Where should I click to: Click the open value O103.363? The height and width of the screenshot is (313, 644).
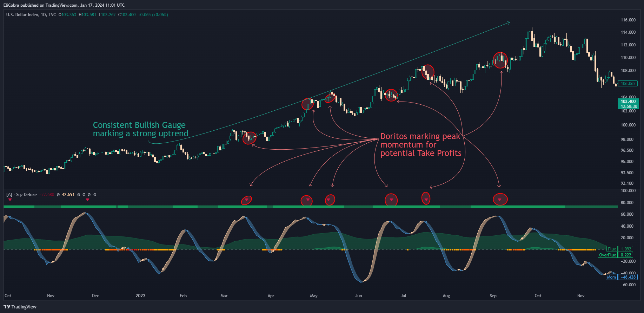(67, 15)
